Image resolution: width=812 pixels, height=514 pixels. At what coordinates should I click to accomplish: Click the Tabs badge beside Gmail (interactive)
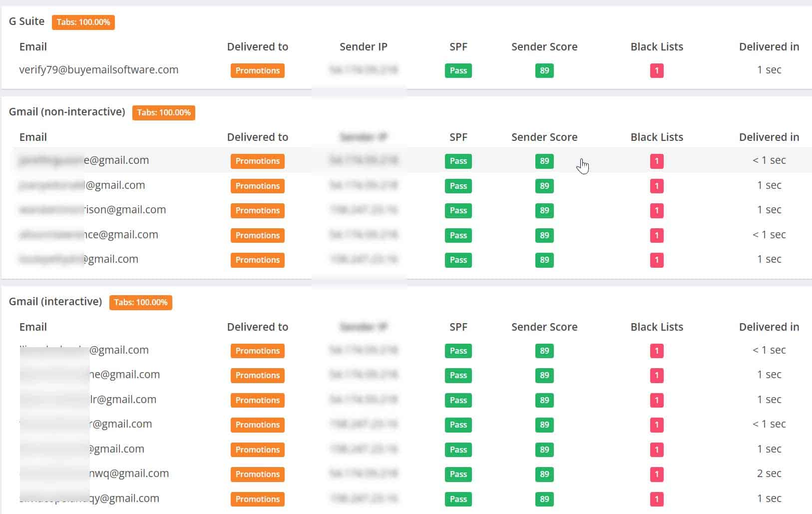coord(140,302)
